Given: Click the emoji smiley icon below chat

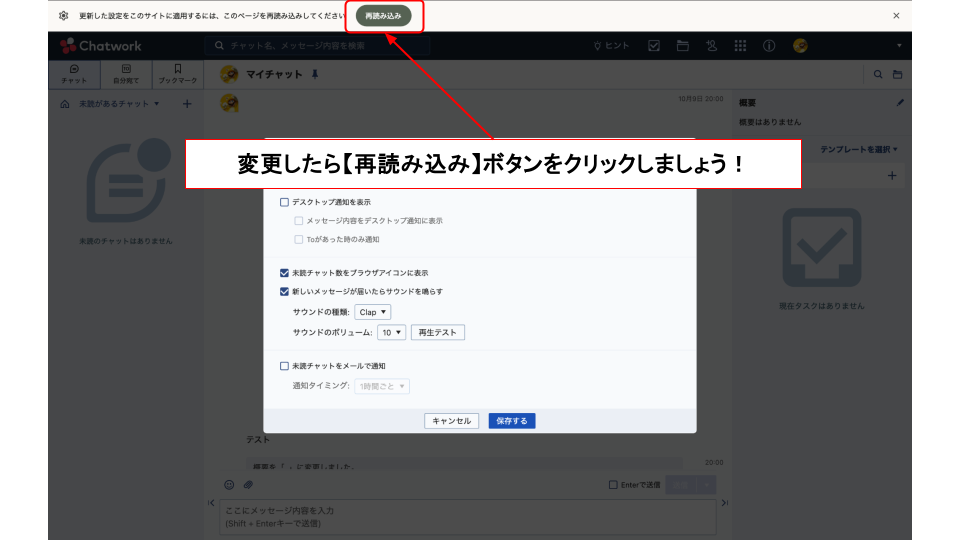Looking at the screenshot, I should point(229,485).
